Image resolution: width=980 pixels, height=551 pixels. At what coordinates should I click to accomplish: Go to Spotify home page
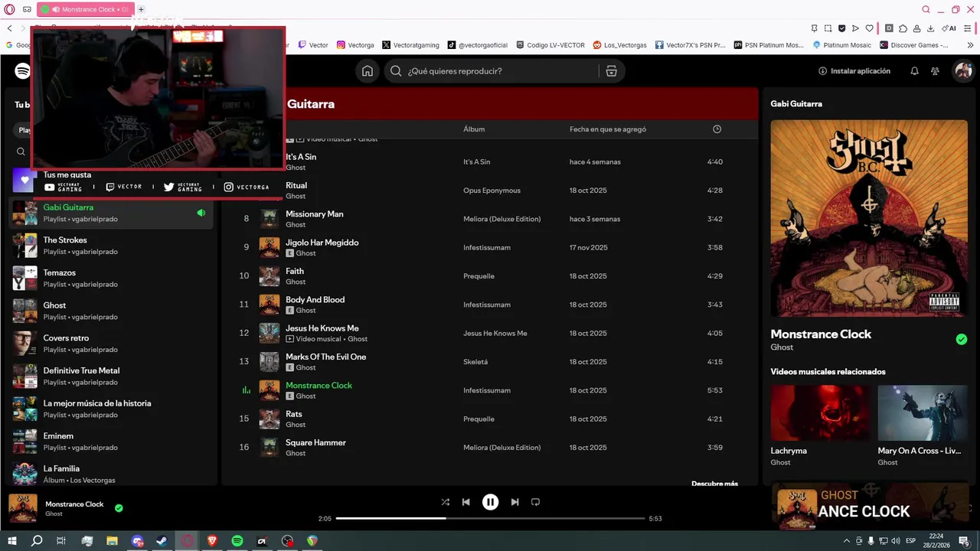point(367,71)
